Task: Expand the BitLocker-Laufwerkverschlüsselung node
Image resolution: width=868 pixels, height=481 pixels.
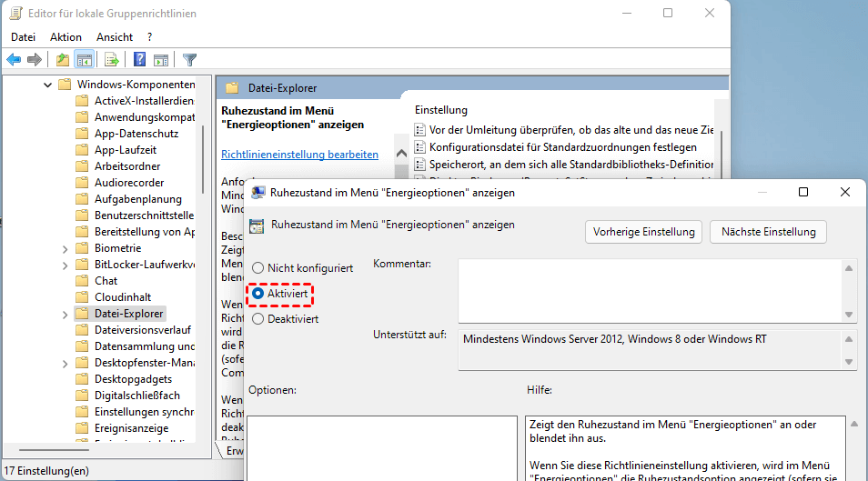Action: (65, 266)
